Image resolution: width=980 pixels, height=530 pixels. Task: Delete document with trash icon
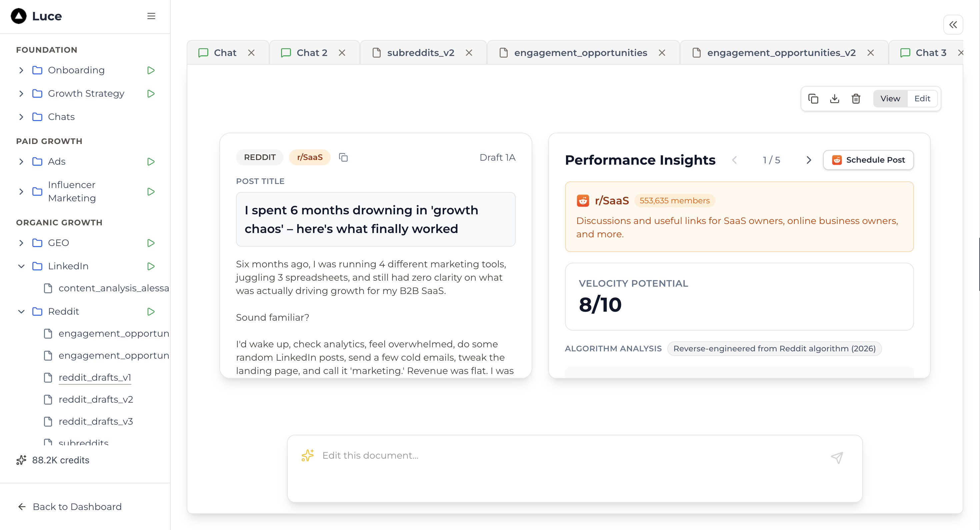coord(856,99)
